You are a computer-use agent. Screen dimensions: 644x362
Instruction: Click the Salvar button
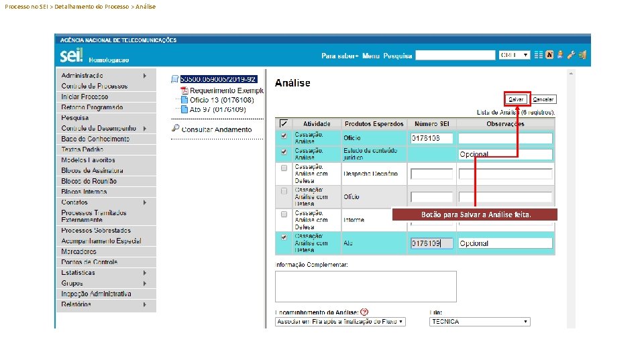pyautogui.click(x=516, y=99)
